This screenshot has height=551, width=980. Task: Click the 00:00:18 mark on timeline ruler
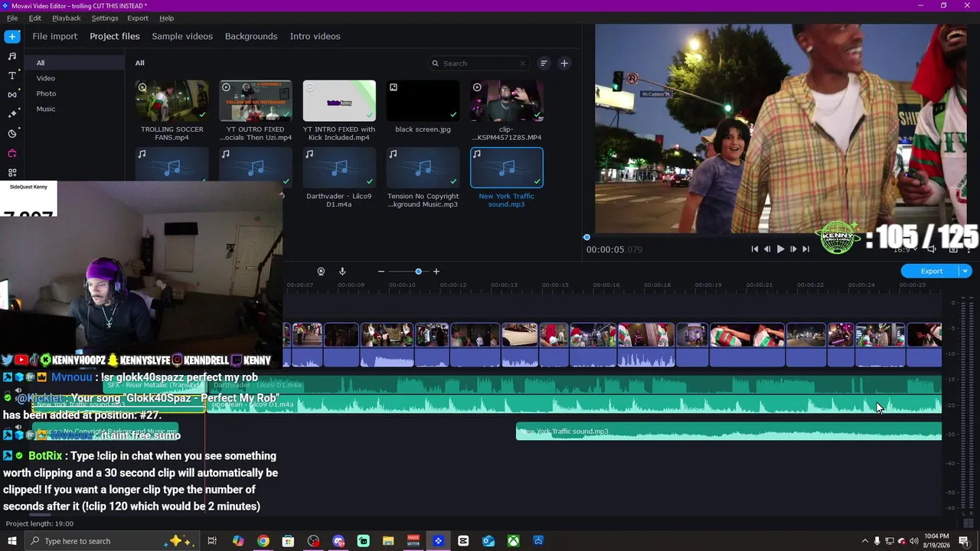657,285
